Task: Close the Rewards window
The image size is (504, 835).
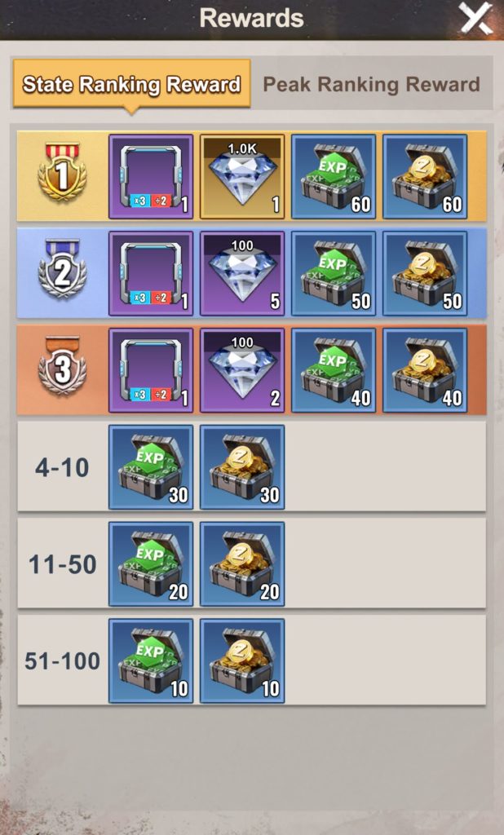Action: click(475, 19)
